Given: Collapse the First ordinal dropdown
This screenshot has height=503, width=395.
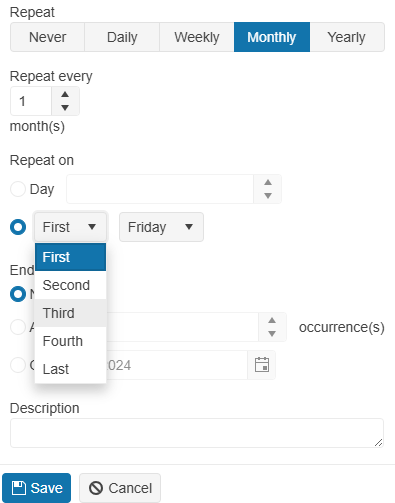Looking at the screenshot, I should tap(70, 227).
